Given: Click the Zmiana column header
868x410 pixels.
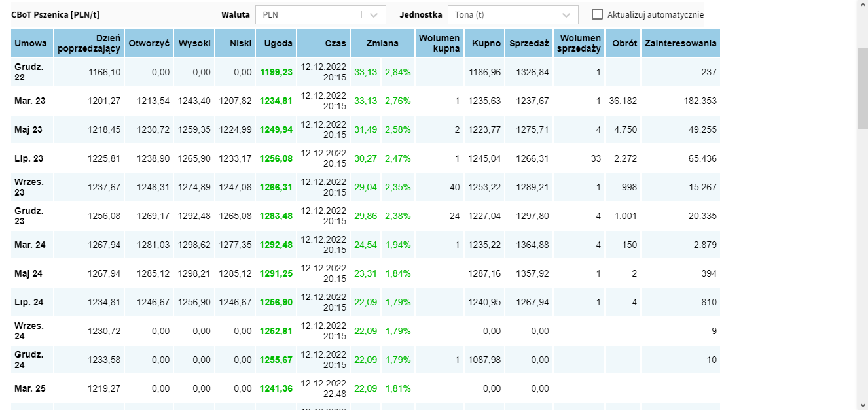Looking at the screenshot, I should [382, 44].
